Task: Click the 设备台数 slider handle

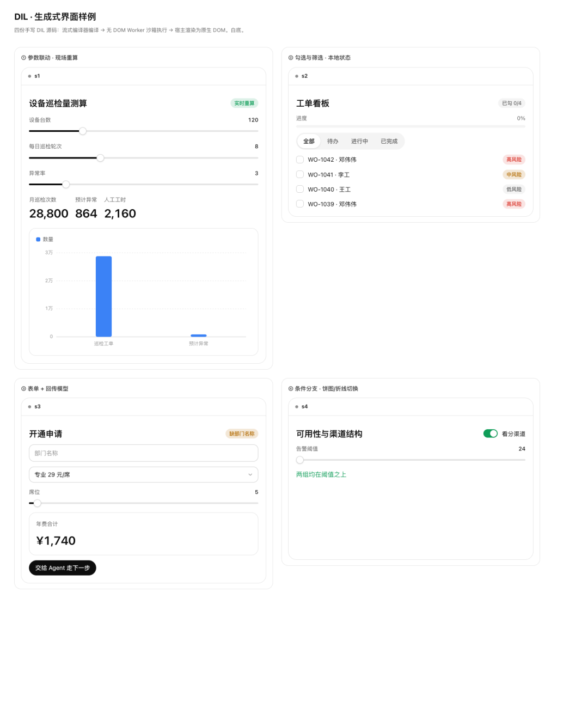Action: [x=83, y=131]
